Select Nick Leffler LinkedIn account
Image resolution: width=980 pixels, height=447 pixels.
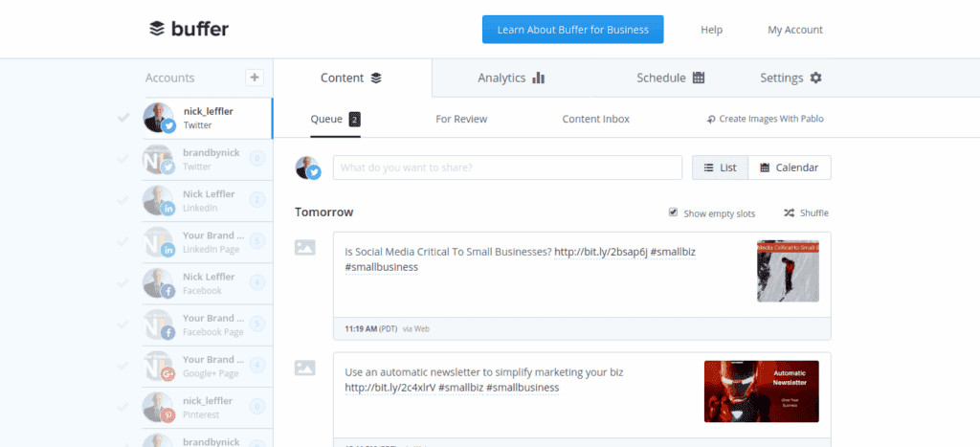[208, 200]
